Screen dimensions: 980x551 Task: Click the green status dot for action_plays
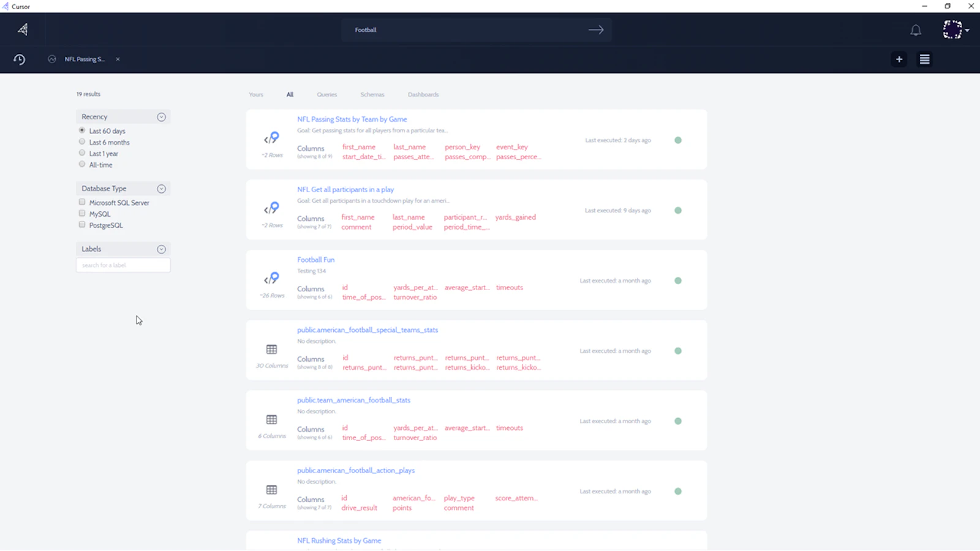[678, 492]
